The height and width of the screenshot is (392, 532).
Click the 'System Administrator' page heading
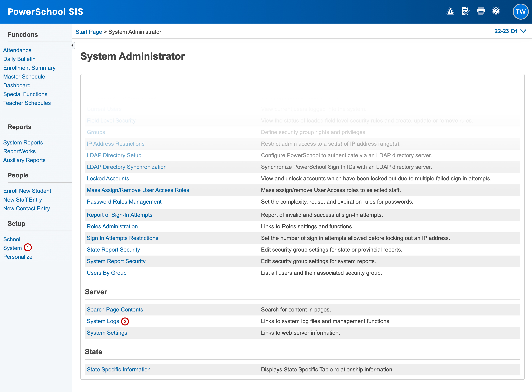pos(133,57)
